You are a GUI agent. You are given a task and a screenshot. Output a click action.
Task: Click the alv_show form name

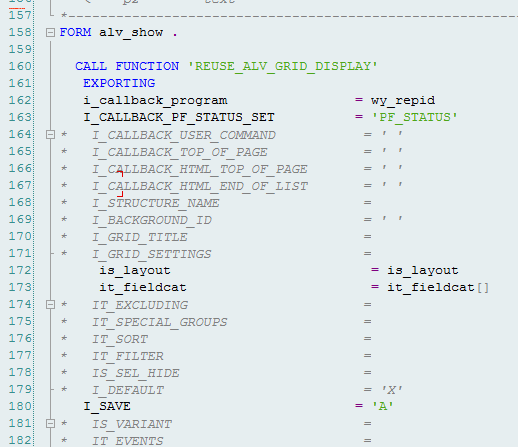pyautogui.click(x=131, y=33)
